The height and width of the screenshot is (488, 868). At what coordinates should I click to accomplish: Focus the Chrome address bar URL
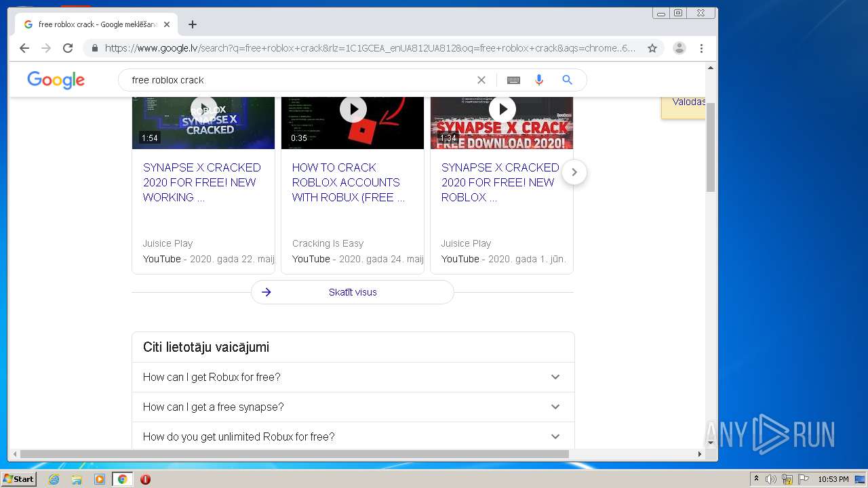tap(370, 48)
